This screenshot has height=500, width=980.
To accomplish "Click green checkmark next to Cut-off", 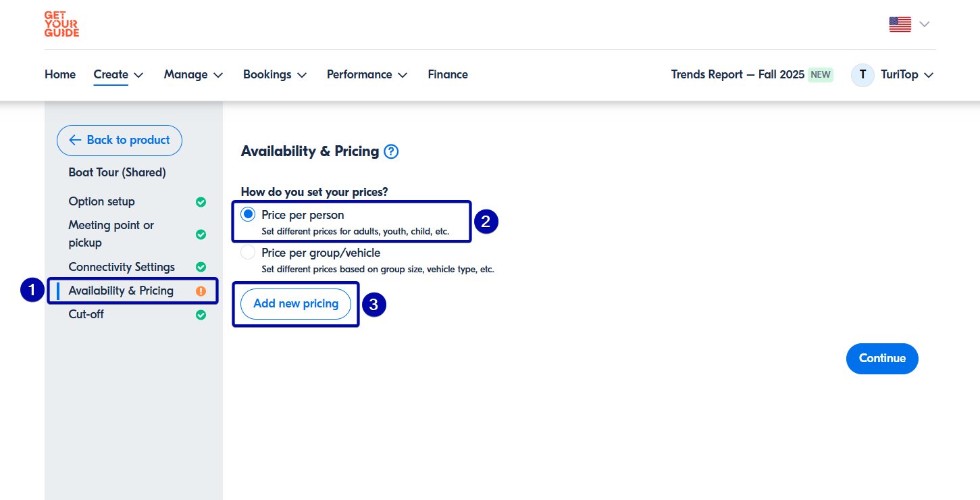I will [201, 315].
